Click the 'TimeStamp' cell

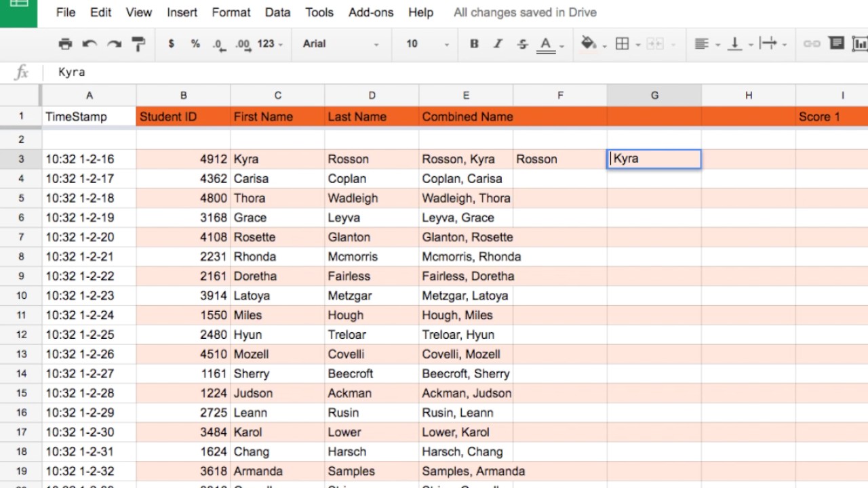click(89, 117)
